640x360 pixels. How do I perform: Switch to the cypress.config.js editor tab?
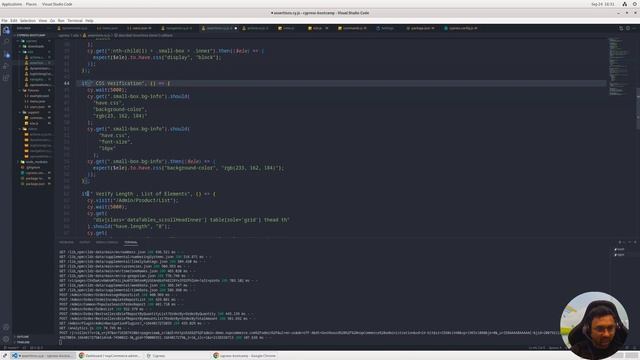[x=462, y=28]
